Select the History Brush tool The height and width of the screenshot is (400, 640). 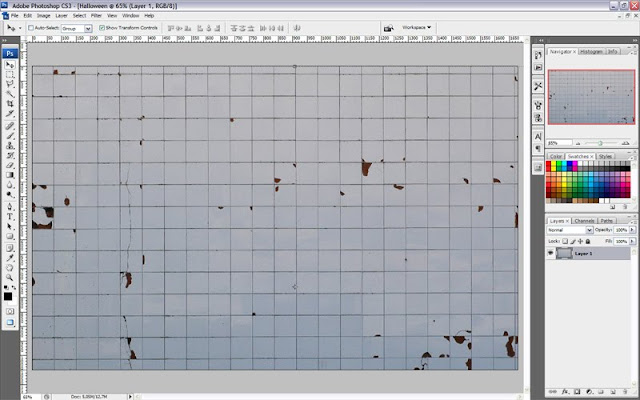(x=10, y=156)
